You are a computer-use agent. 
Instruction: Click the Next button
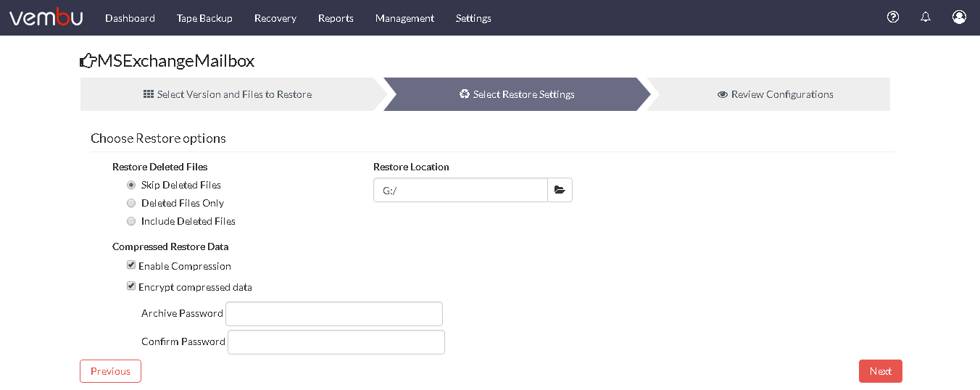pos(881,371)
